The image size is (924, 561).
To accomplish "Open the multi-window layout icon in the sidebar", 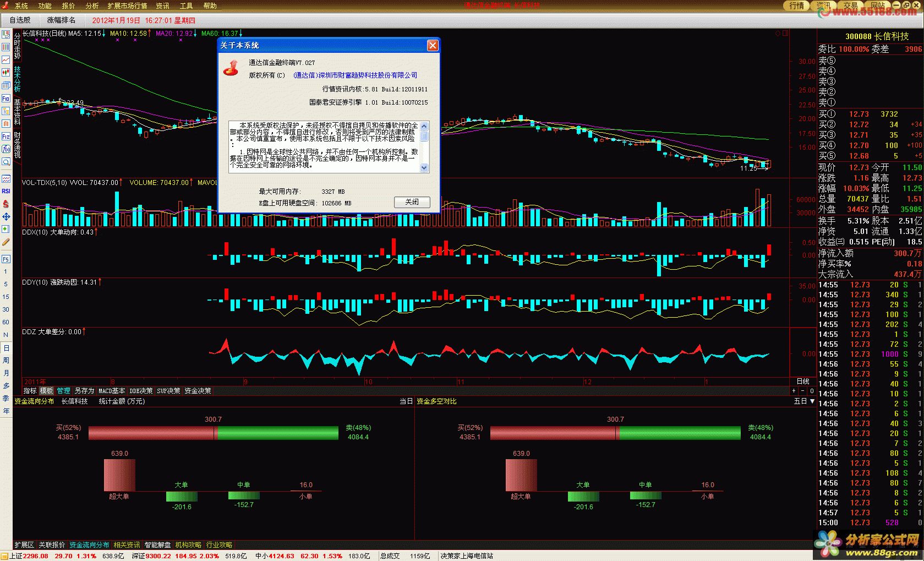I will click(x=6, y=85).
